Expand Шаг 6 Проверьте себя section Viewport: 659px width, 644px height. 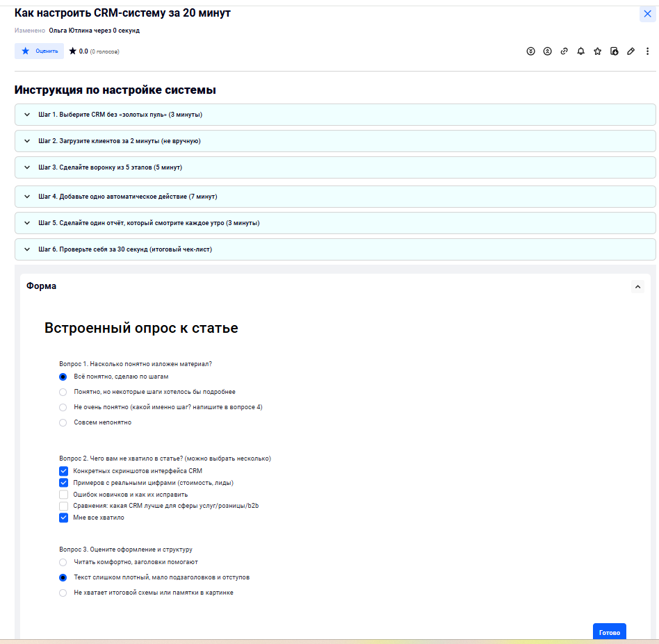click(x=335, y=249)
